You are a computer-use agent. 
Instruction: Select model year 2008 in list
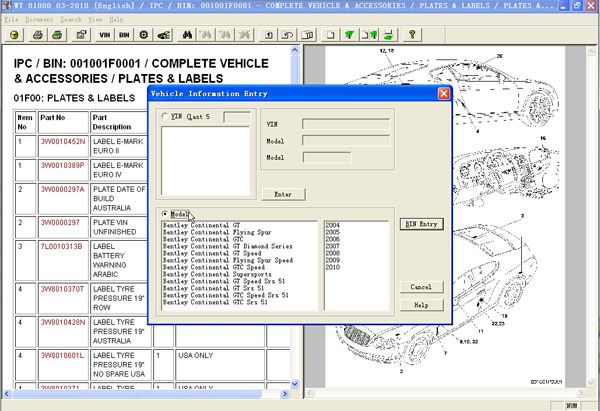tap(332, 254)
